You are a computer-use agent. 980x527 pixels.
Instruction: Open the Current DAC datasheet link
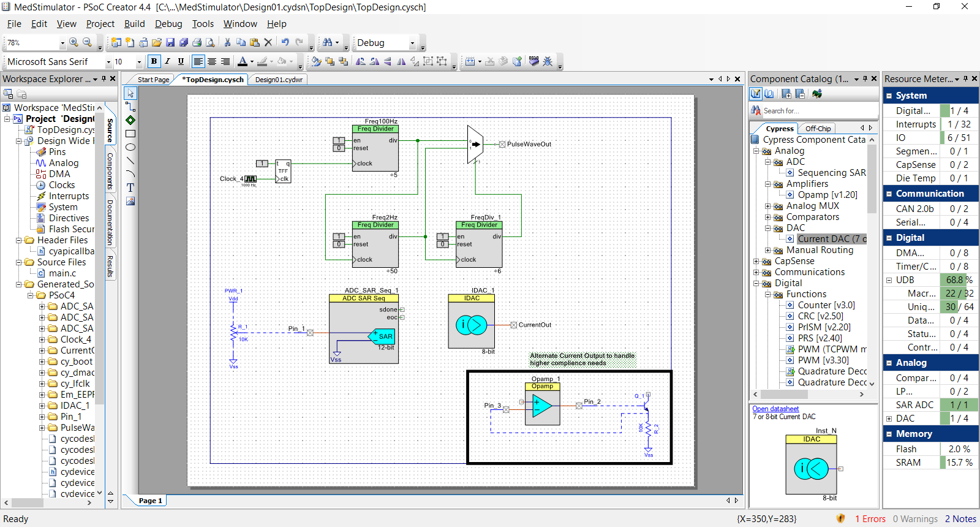pyautogui.click(x=775, y=409)
